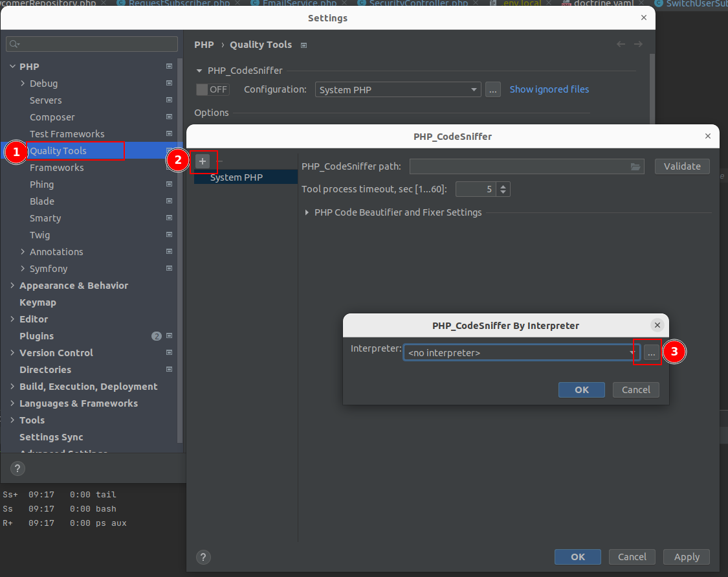The width and height of the screenshot is (728, 577).
Task: Open interpreter browse button with ellipsis
Action: click(652, 353)
